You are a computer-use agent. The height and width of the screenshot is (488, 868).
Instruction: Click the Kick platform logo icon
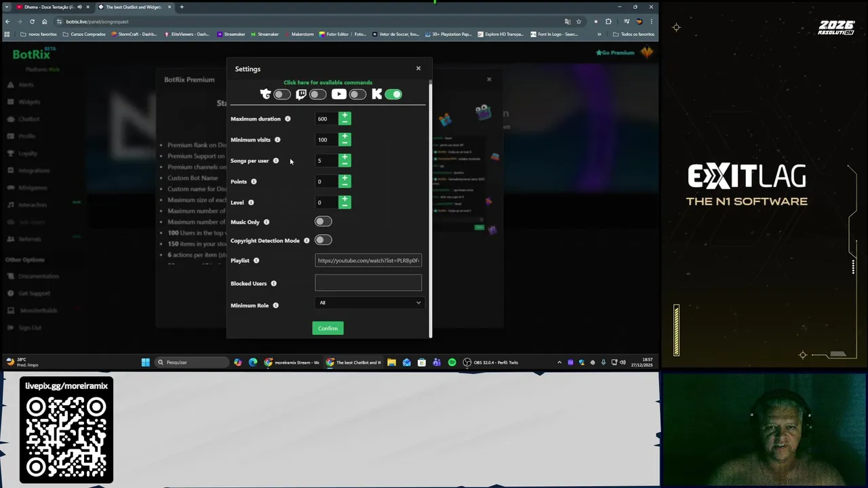coord(377,94)
